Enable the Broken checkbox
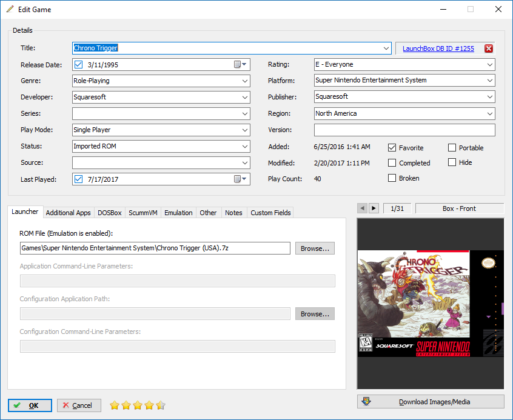 [392, 178]
